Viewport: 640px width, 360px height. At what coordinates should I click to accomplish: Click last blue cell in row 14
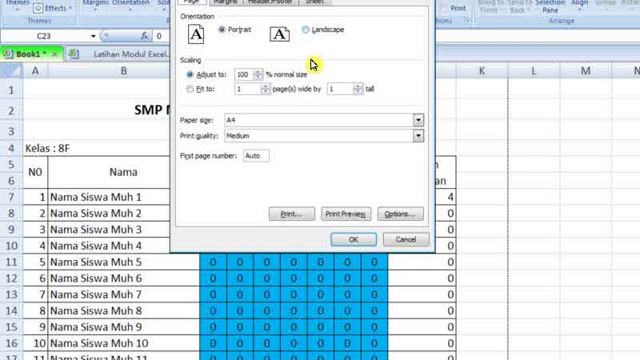tap(374, 311)
